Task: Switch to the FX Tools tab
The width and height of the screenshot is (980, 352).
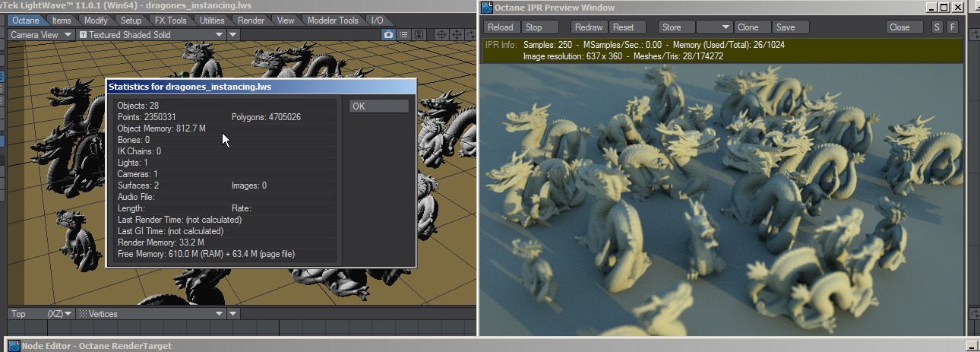Action: 171,21
